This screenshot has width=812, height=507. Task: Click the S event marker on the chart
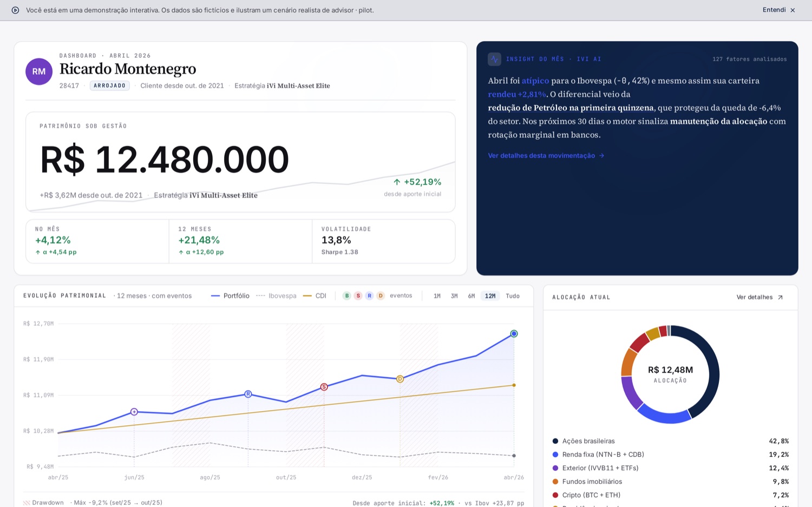324,387
